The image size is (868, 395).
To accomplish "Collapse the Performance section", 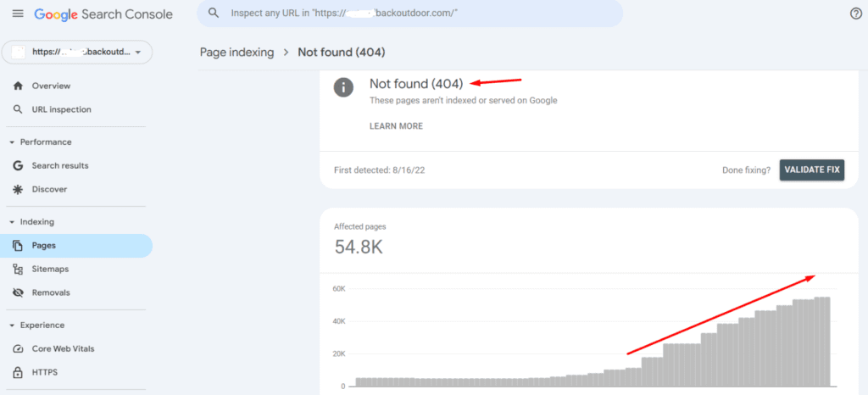I will pyautogui.click(x=11, y=142).
